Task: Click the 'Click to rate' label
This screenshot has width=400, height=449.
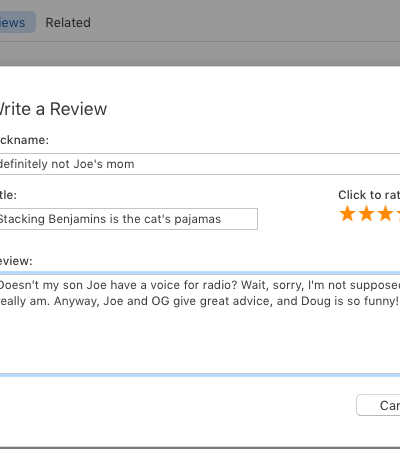Action: (369, 195)
